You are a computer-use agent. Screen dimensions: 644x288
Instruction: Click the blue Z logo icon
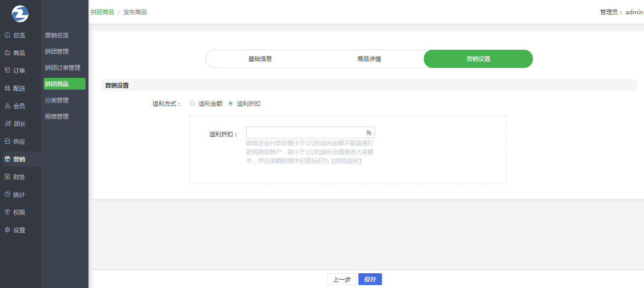(20, 13)
